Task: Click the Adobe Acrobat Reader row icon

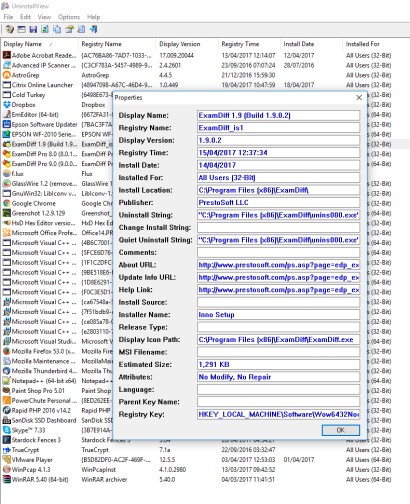Action: pos(6,55)
